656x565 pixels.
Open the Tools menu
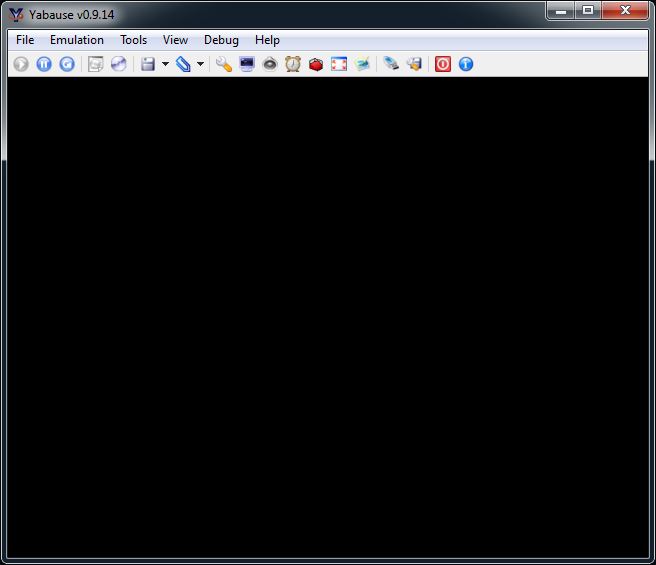133,40
